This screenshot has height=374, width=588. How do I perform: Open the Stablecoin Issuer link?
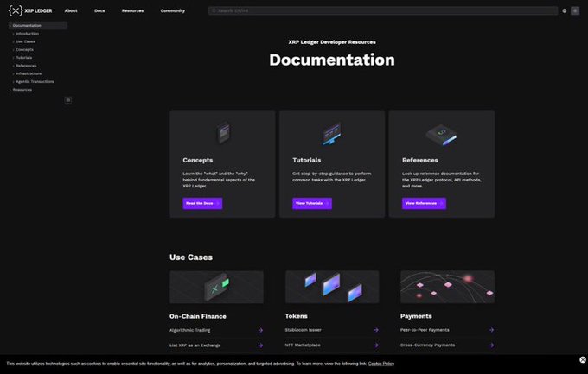click(x=303, y=330)
